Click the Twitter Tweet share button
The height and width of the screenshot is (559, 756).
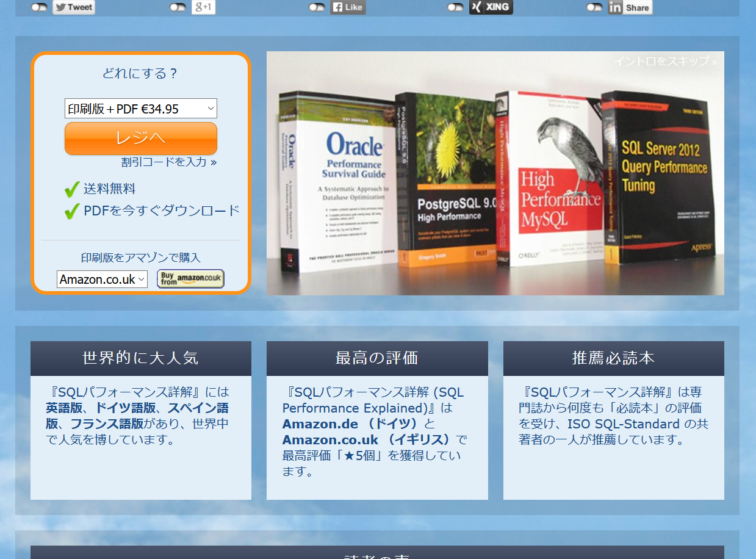coord(74,7)
